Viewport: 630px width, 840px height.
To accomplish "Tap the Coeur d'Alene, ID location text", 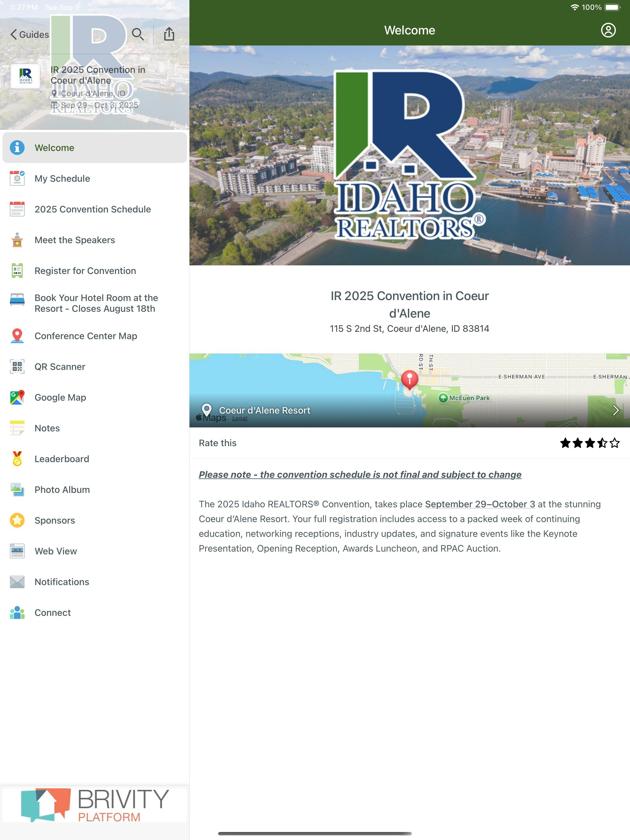I will coord(93,93).
